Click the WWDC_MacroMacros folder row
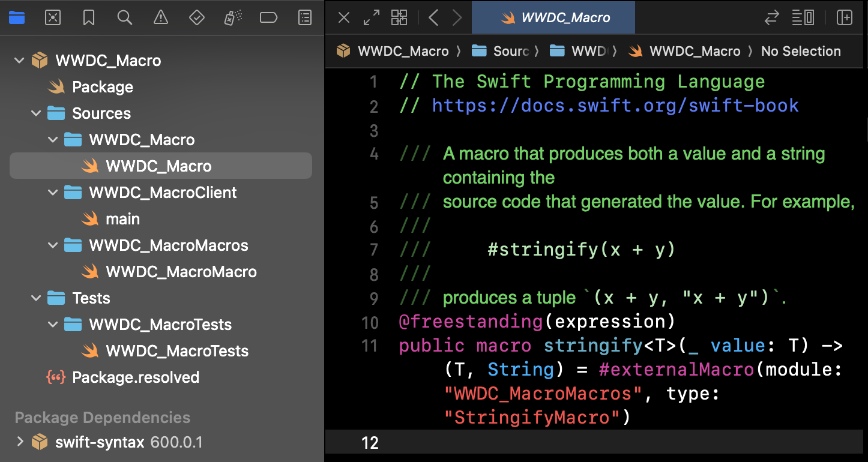 161,245
